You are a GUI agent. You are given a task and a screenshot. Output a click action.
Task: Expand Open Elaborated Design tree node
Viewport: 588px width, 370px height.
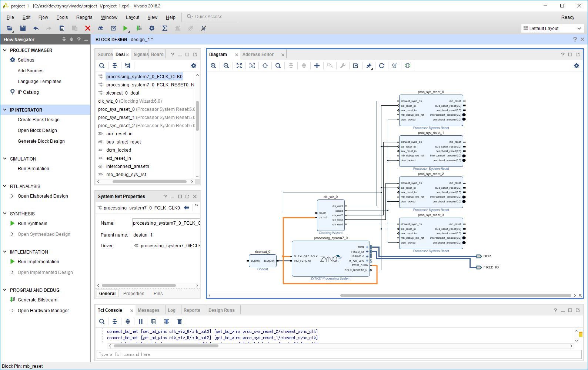13,196
